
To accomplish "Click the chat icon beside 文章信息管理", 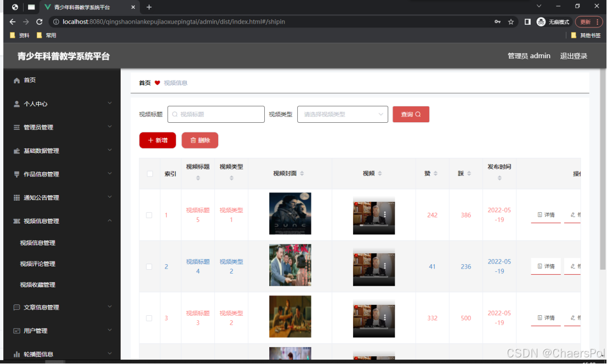I will (x=16, y=308).
